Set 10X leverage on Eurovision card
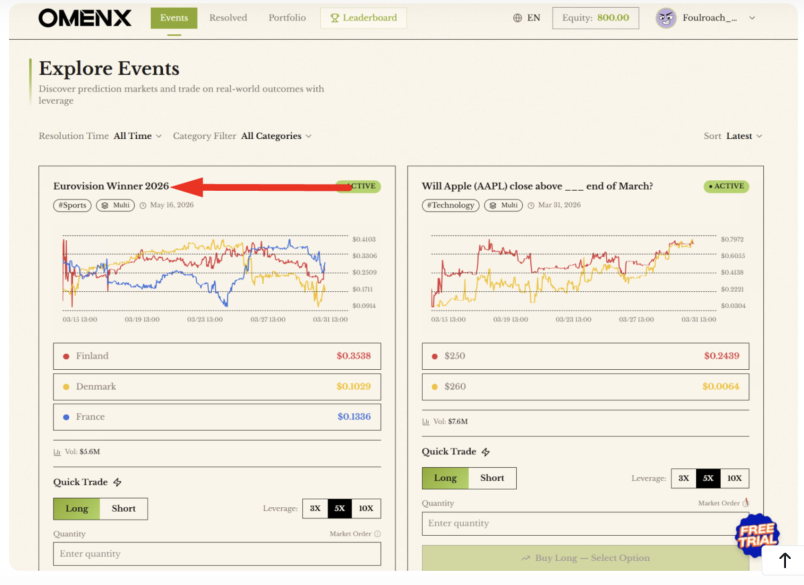Image resolution: width=804 pixels, height=585 pixels. 367,508
